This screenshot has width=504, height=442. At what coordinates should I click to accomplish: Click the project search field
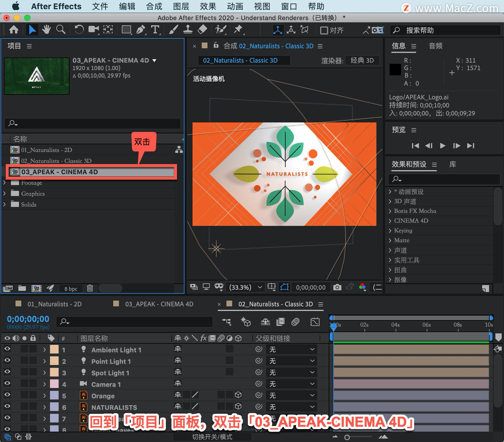(92, 123)
